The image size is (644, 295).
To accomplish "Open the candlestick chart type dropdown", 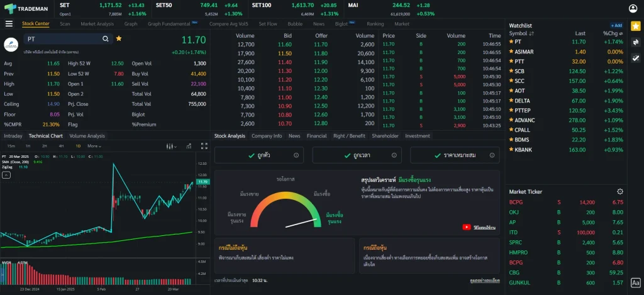I will (170, 146).
